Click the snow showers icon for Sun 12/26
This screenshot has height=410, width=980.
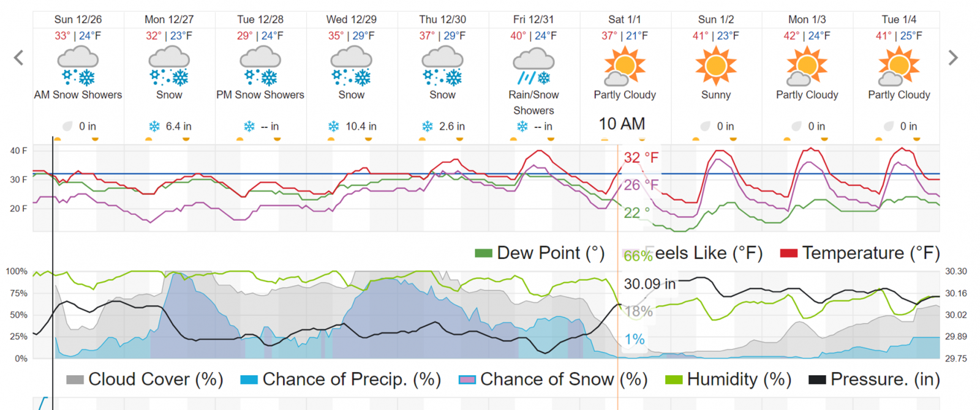point(78,67)
